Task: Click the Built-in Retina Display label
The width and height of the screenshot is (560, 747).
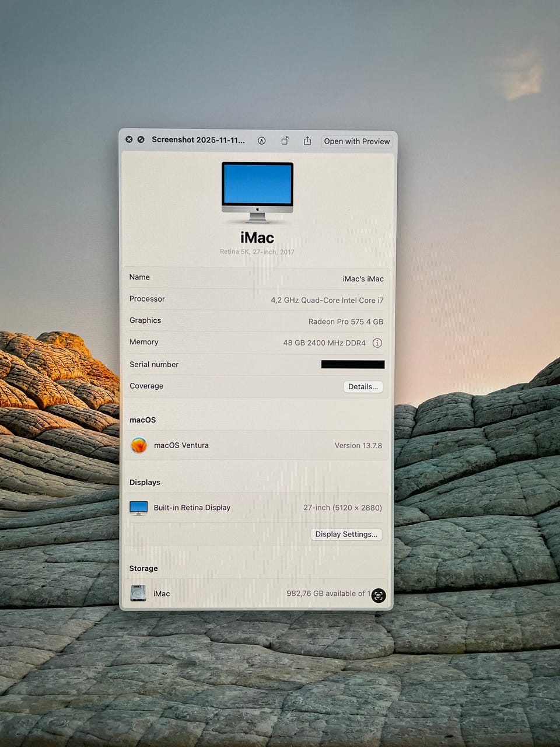Action: point(192,508)
